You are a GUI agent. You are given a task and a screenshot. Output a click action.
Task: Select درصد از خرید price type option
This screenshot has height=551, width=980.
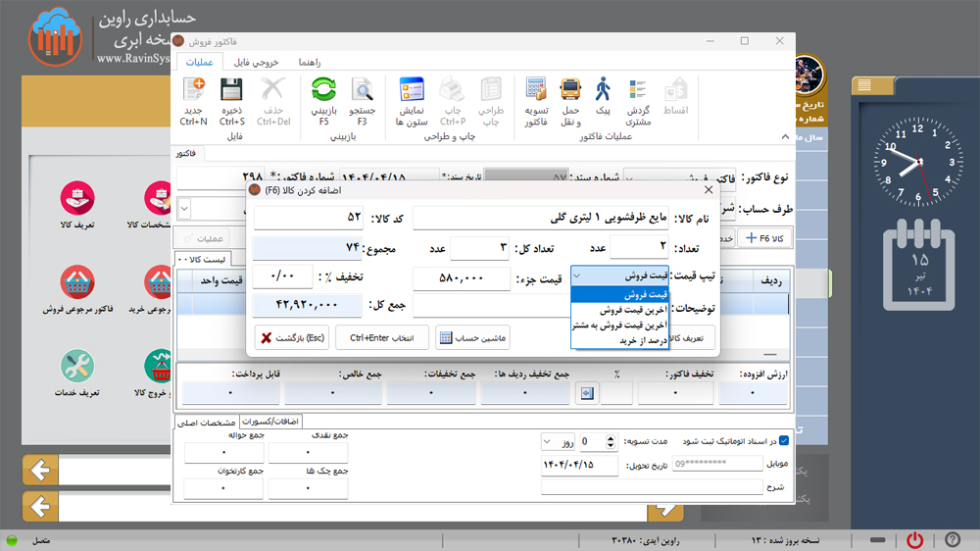pos(619,341)
